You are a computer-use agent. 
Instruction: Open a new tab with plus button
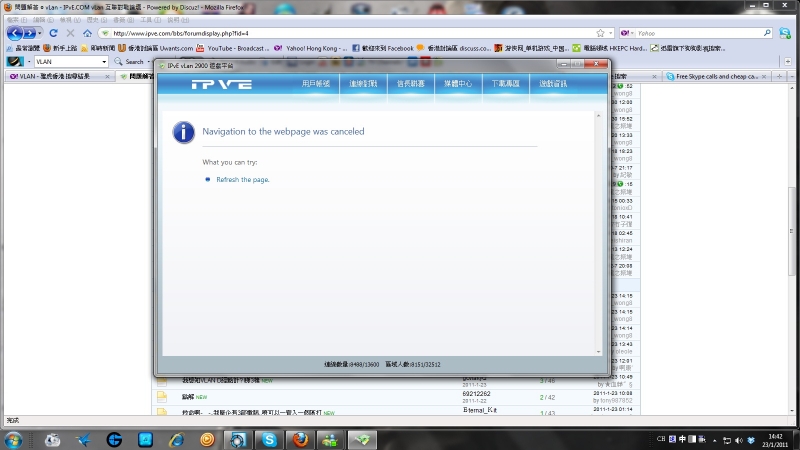[x=779, y=77]
